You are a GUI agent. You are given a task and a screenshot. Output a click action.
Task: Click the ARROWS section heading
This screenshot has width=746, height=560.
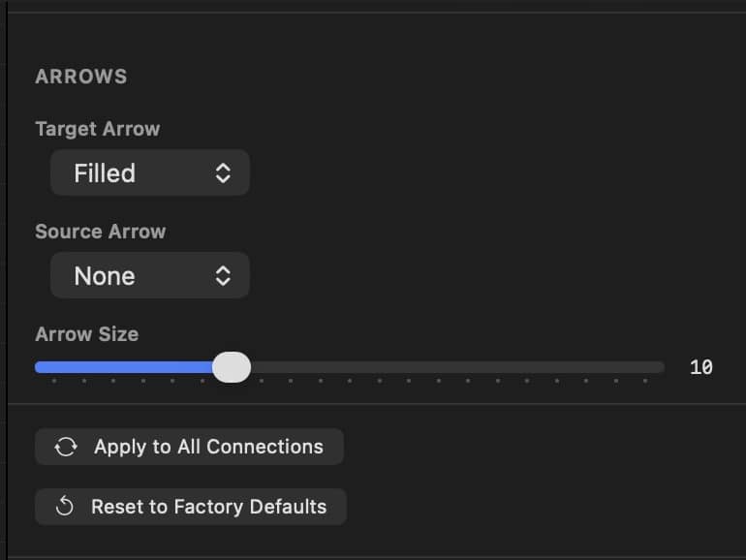[x=81, y=77]
